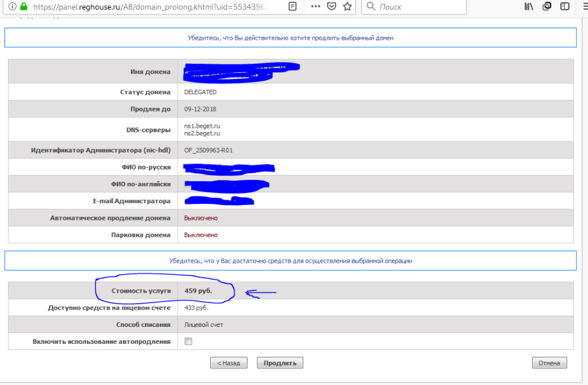The height and width of the screenshot is (385, 588).
Task: Click the notice about extending selected domain
Action: (x=290, y=38)
